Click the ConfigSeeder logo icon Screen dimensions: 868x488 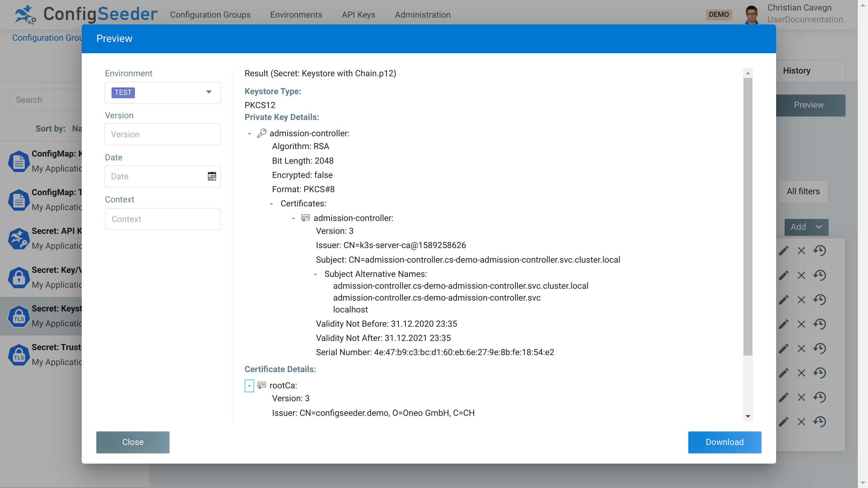[x=25, y=14]
